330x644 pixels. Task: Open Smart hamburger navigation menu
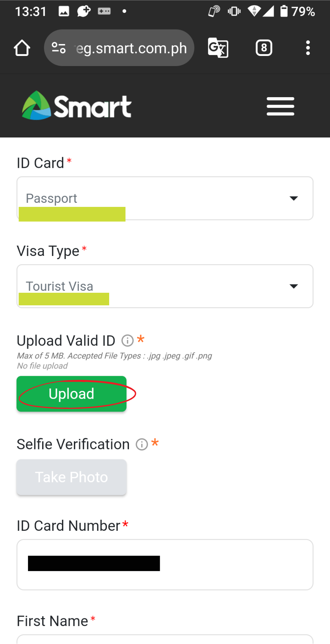280,106
